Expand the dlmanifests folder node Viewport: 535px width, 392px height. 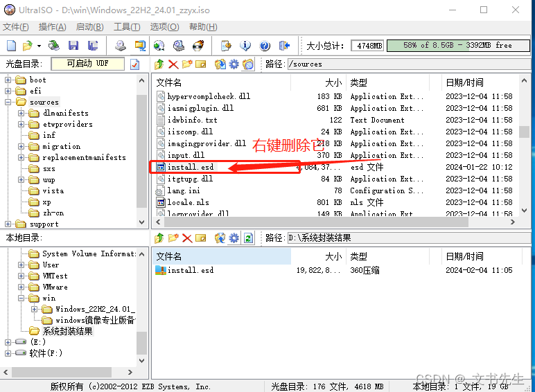click(21, 113)
